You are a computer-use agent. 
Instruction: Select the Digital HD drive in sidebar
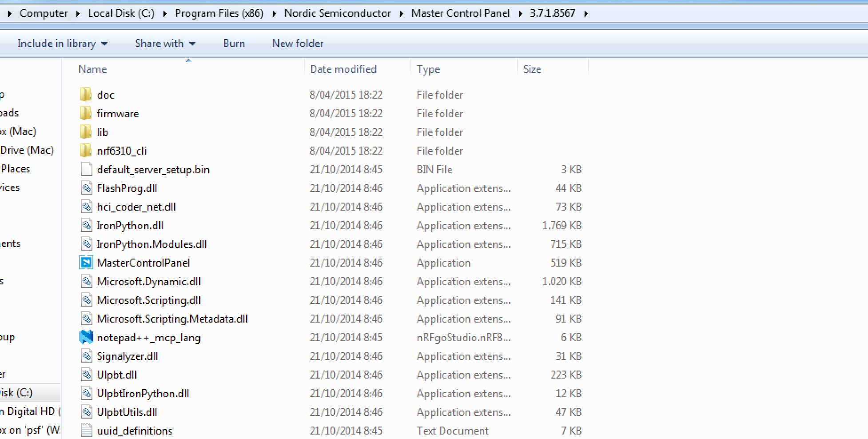click(30, 411)
